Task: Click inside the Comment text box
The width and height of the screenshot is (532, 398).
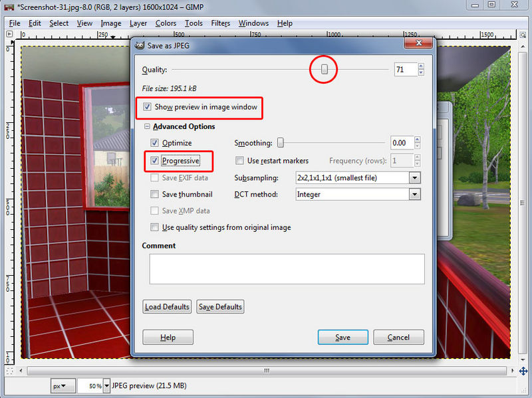Action: coord(287,269)
